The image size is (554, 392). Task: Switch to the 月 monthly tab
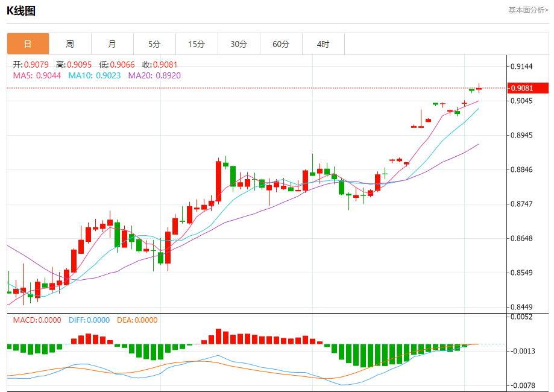(112, 44)
